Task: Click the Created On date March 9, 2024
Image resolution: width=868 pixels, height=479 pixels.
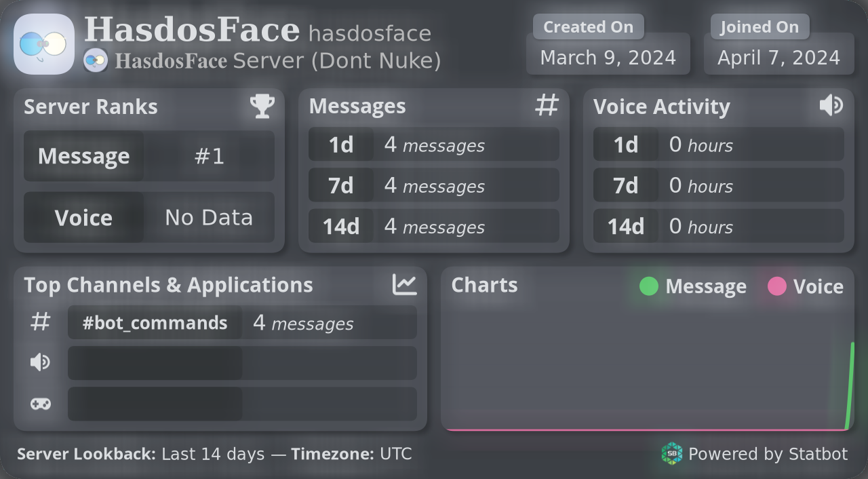Action: coord(608,58)
